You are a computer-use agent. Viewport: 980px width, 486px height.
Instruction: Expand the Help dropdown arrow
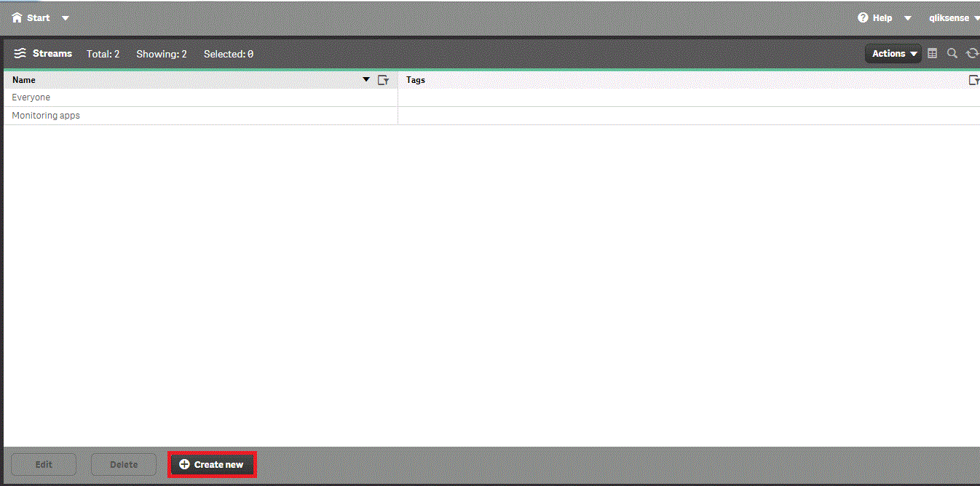[x=908, y=18]
